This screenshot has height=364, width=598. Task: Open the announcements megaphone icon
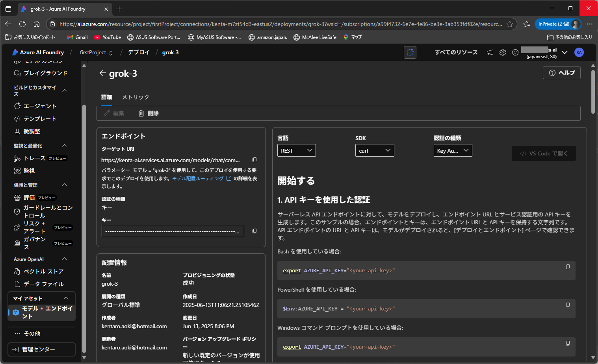(x=490, y=52)
